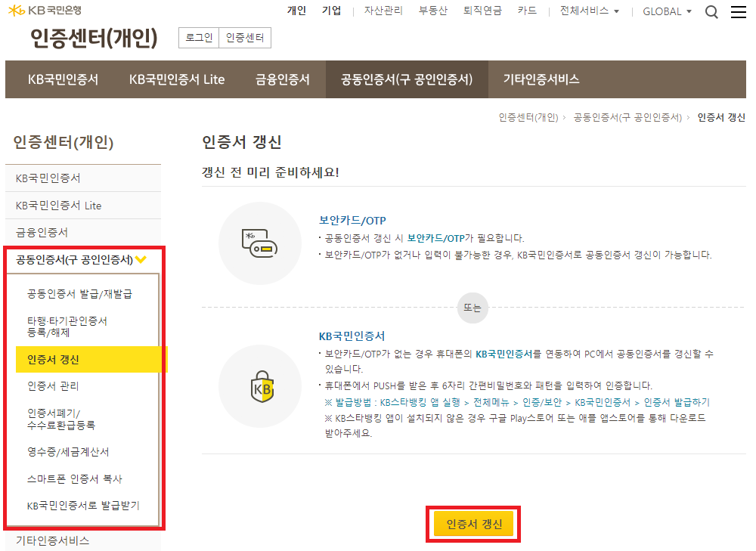Go to 자산관리 in the top menu
Image resolution: width=756 pixels, height=551 pixels.
click(383, 11)
